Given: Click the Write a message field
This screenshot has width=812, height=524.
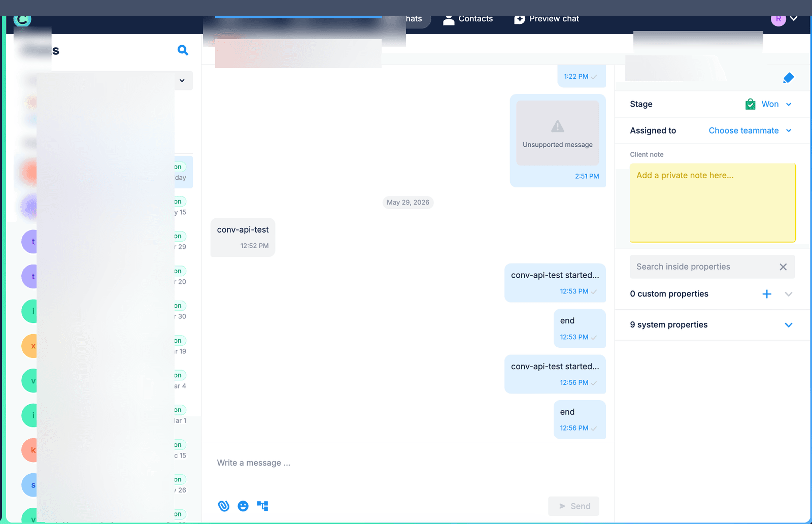Looking at the screenshot, I should [408, 463].
